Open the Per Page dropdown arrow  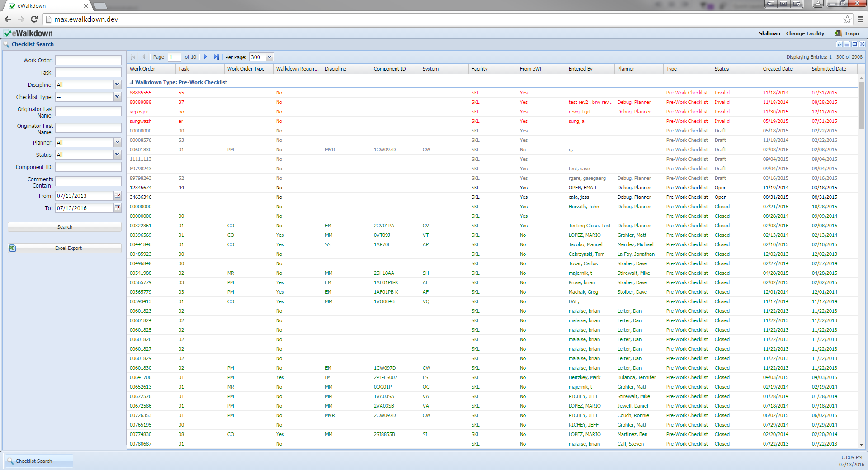tap(270, 57)
